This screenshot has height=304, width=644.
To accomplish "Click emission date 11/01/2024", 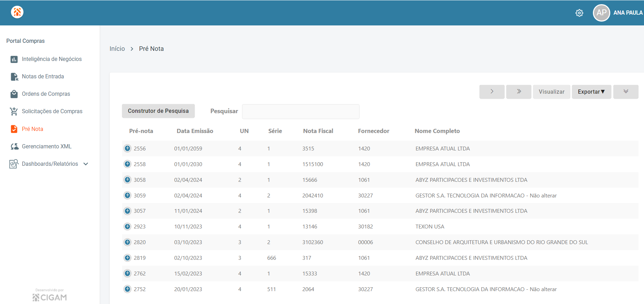I will click(188, 211).
